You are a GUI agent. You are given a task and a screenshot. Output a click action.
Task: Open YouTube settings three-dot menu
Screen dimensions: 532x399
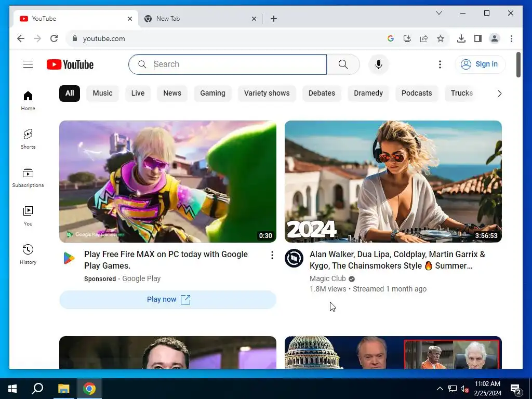(x=440, y=64)
